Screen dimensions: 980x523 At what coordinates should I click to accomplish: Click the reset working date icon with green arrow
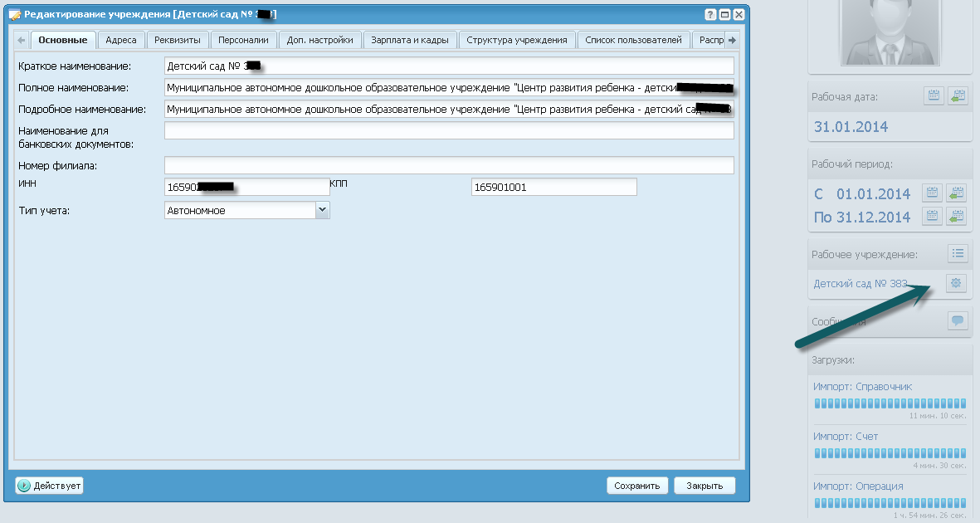pos(958,96)
